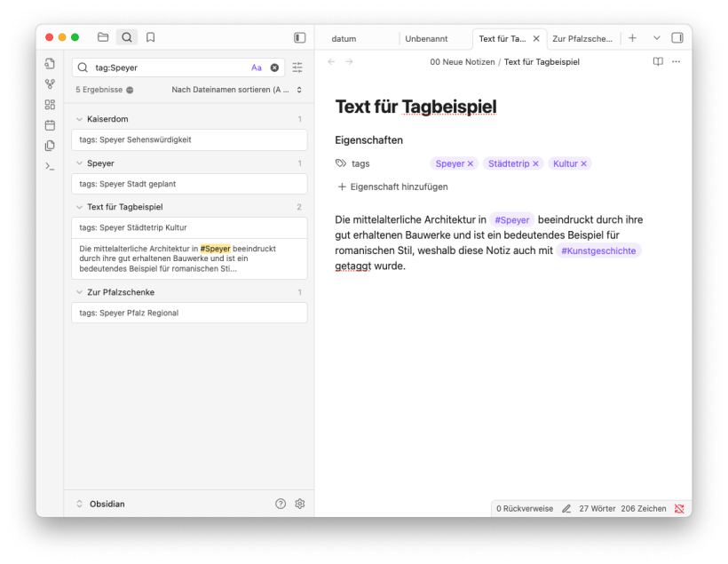Switch to the Unbenannt tab
This screenshot has width=728, height=564.
[426, 39]
